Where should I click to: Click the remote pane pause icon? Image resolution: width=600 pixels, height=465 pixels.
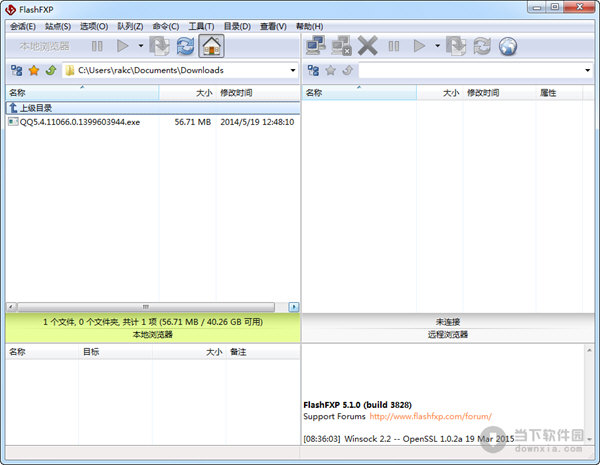[x=394, y=46]
